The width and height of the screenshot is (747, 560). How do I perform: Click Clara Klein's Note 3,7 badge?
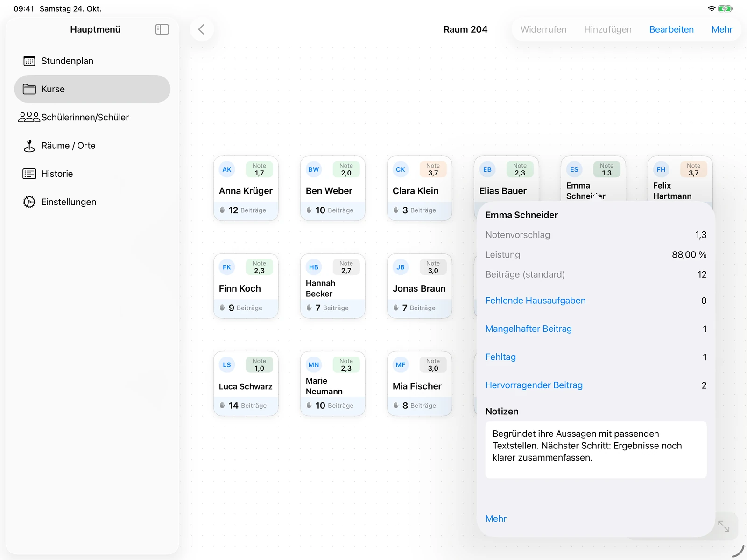pos(433,169)
